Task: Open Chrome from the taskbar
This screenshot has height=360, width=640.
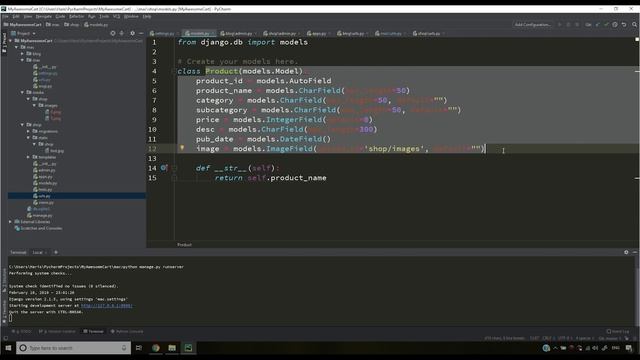Action: [x=156, y=348]
